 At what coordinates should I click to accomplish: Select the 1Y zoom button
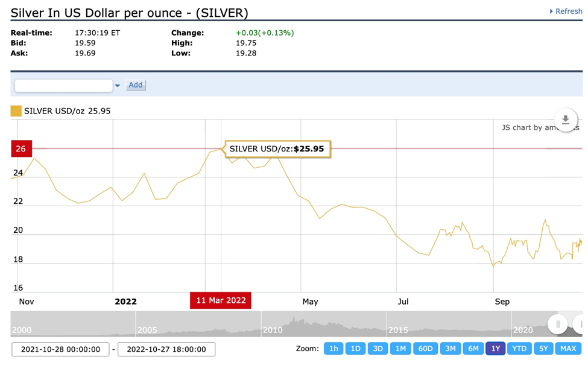coord(496,349)
